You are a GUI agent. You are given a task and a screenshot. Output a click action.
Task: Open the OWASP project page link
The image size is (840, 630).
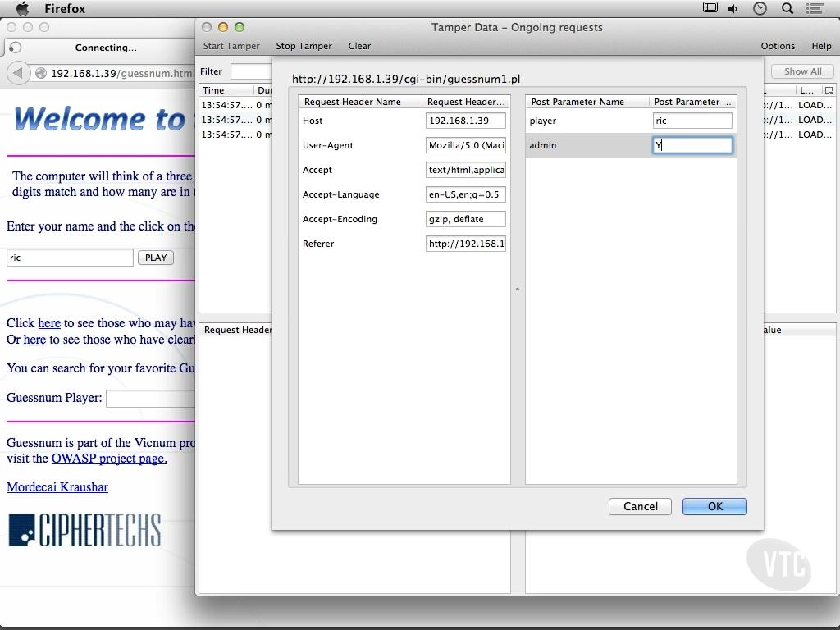click(x=109, y=459)
